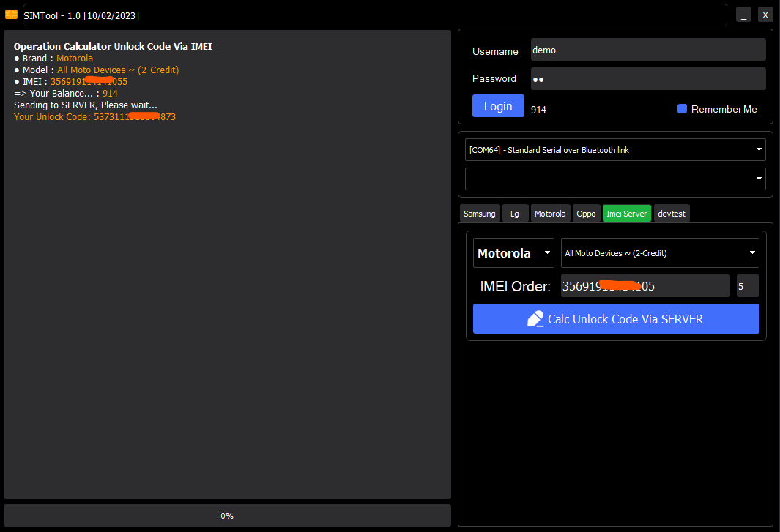Click the eraser icon on Calc Unlock button
The width and height of the screenshot is (780, 532).
[x=535, y=319]
